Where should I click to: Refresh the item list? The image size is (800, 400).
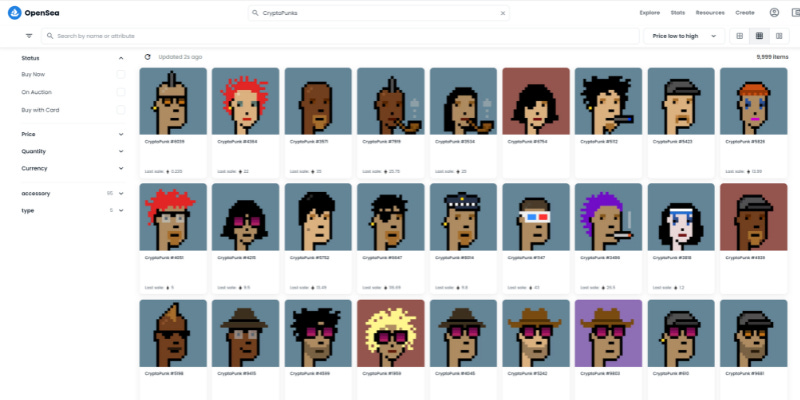(147, 57)
